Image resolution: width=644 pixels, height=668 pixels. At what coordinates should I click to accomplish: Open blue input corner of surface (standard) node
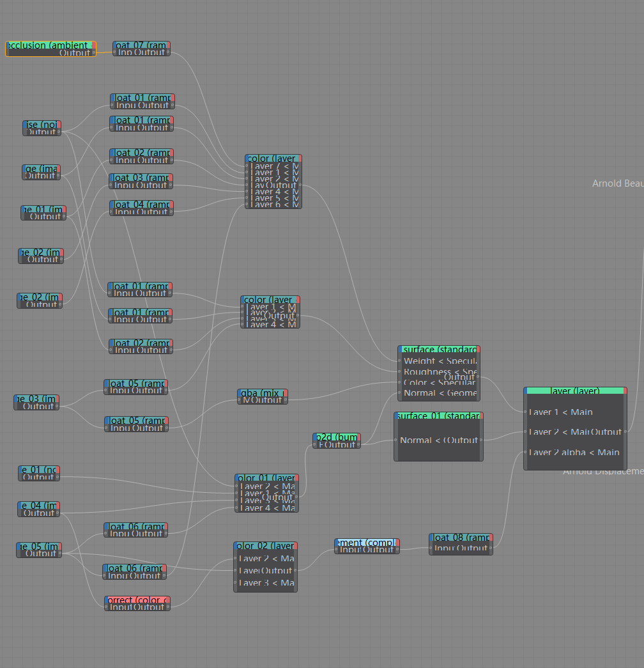pyautogui.click(x=399, y=349)
